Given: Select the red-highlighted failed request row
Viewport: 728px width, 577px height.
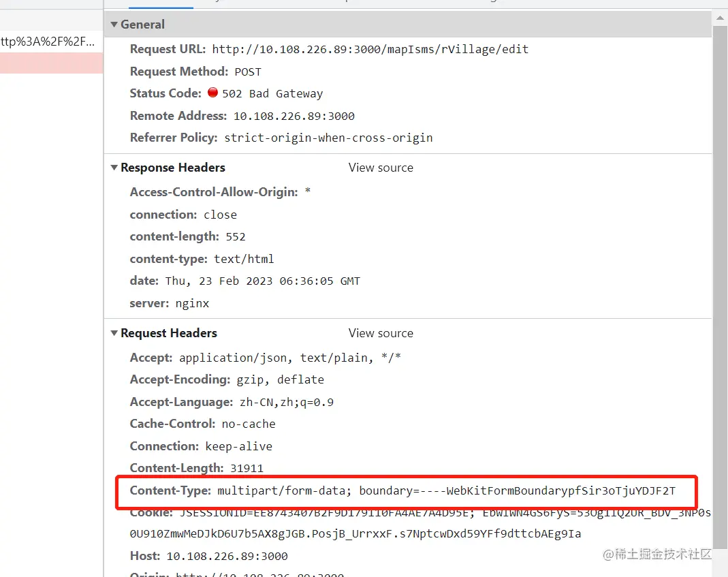Looking at the screenshot, I should (x=51, y=63).
